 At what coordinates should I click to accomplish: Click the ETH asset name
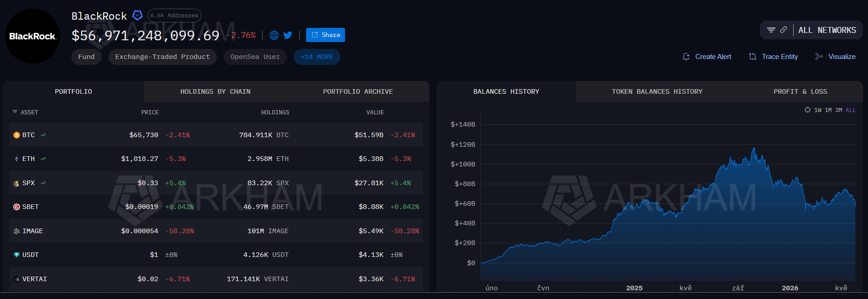(28, 159)
